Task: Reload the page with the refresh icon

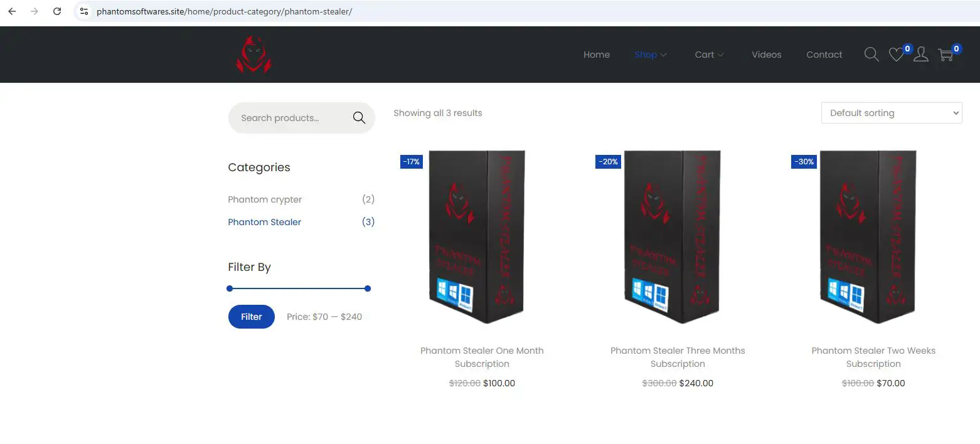Action: (x=57, y=11)
